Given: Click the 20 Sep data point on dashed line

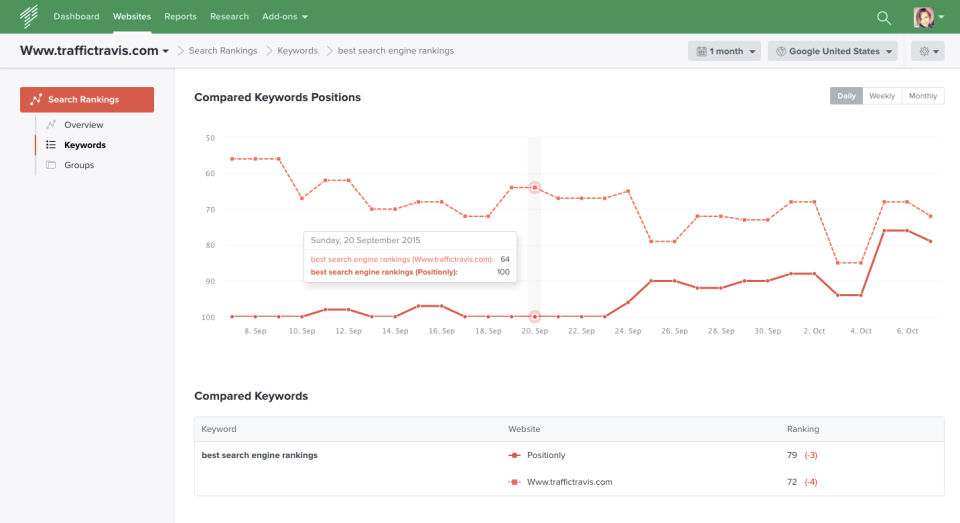Looking at the screenshot, I should point(534,187).
